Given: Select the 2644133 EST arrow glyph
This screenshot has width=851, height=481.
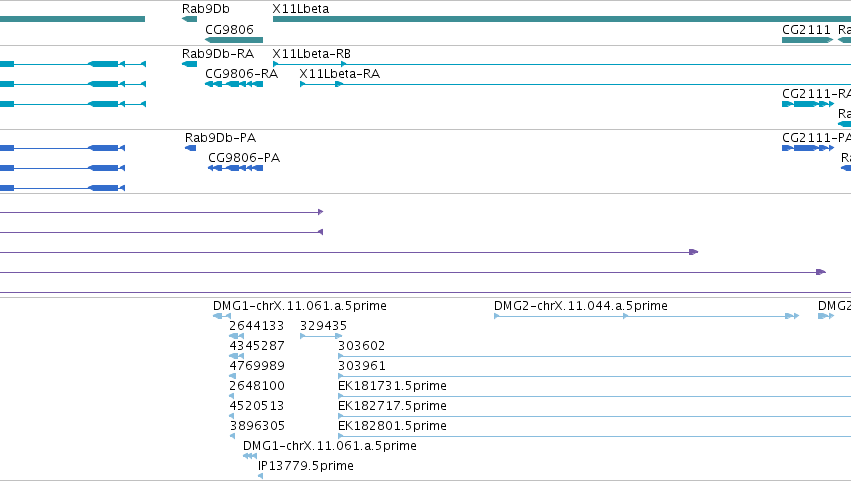Looking at the screenshot, I should 236,336.
